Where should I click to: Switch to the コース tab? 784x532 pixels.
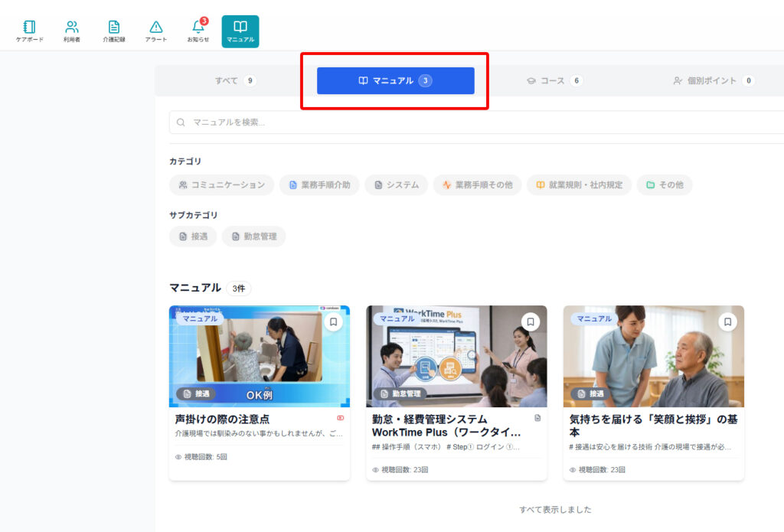tap(554, 80)
